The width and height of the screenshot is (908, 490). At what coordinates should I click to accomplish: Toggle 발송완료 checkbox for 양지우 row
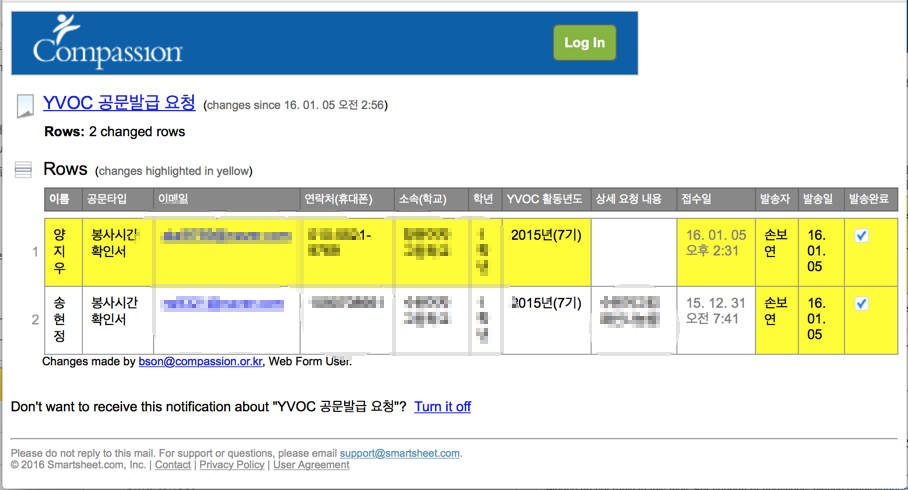tap(861, 236)
